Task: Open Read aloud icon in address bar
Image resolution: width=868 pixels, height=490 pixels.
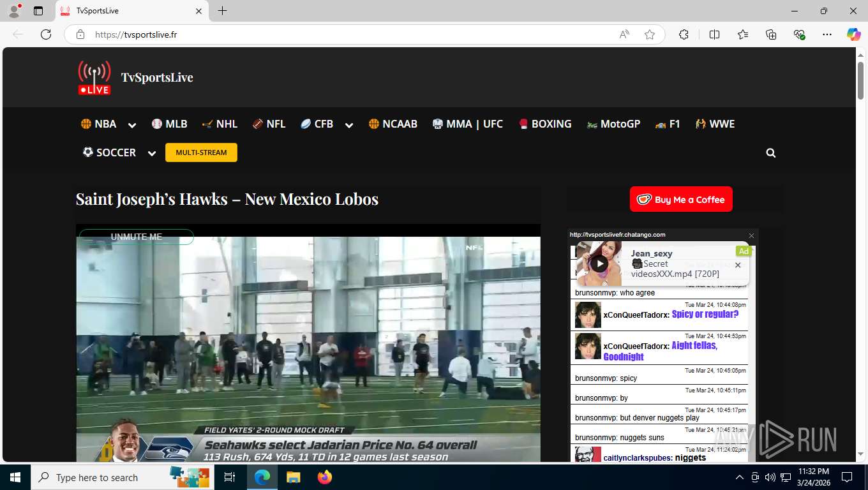Action: [624, 34]
